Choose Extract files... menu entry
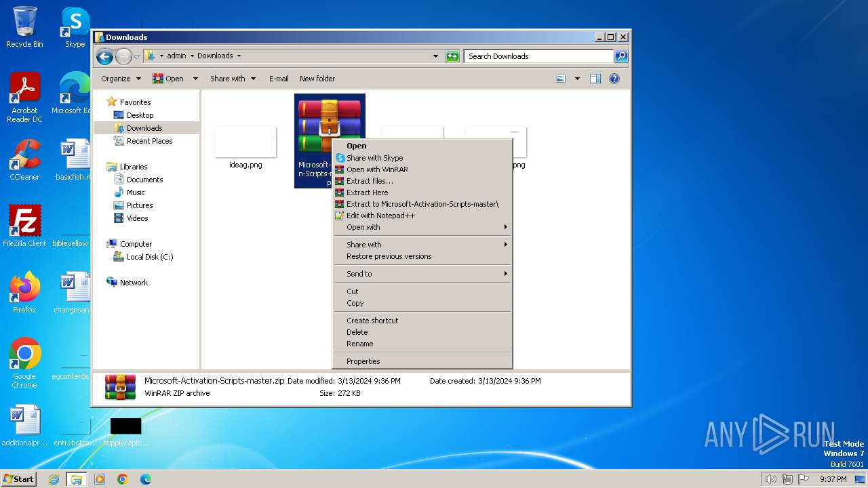This screenshot has width=868, height=488. point(422,181)
